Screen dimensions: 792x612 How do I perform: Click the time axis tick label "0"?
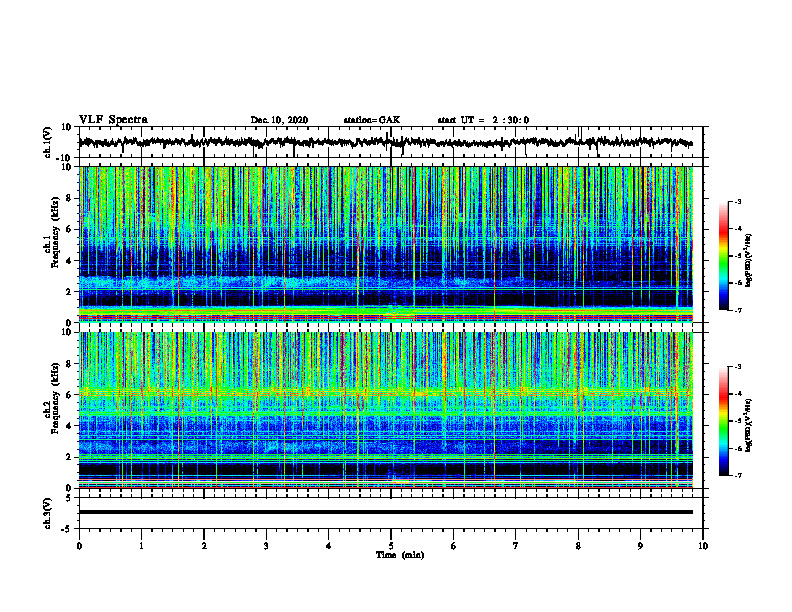pyautogui.click(x=79, y=546)
